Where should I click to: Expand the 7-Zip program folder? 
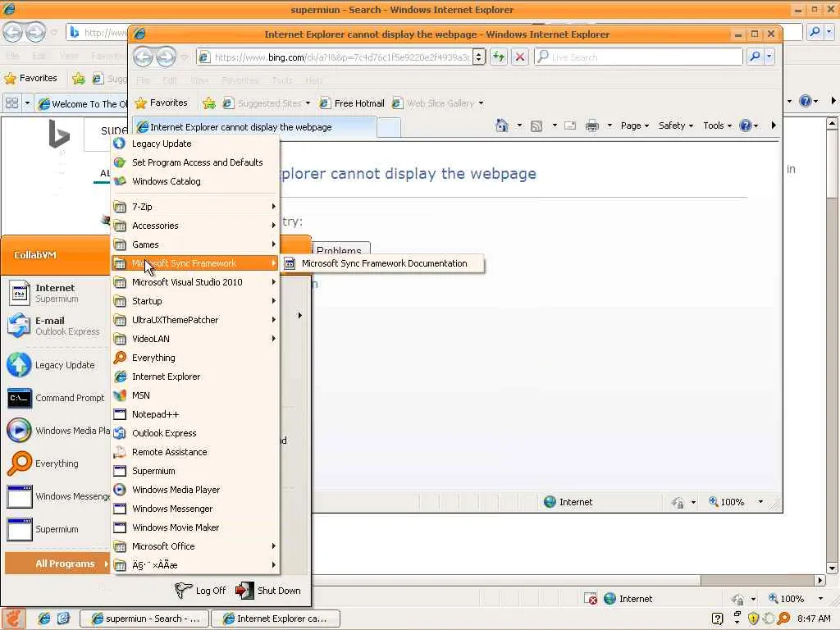coord(195,207)
